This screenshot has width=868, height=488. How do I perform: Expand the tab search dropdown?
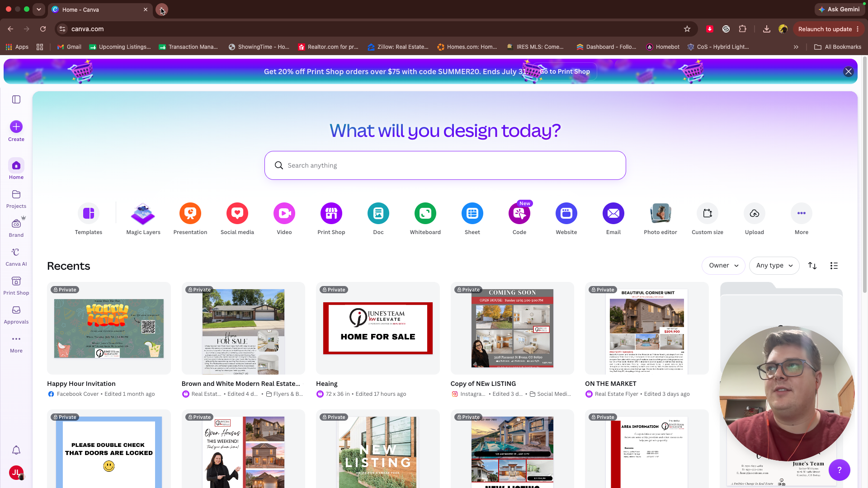(x=39, y=9)
